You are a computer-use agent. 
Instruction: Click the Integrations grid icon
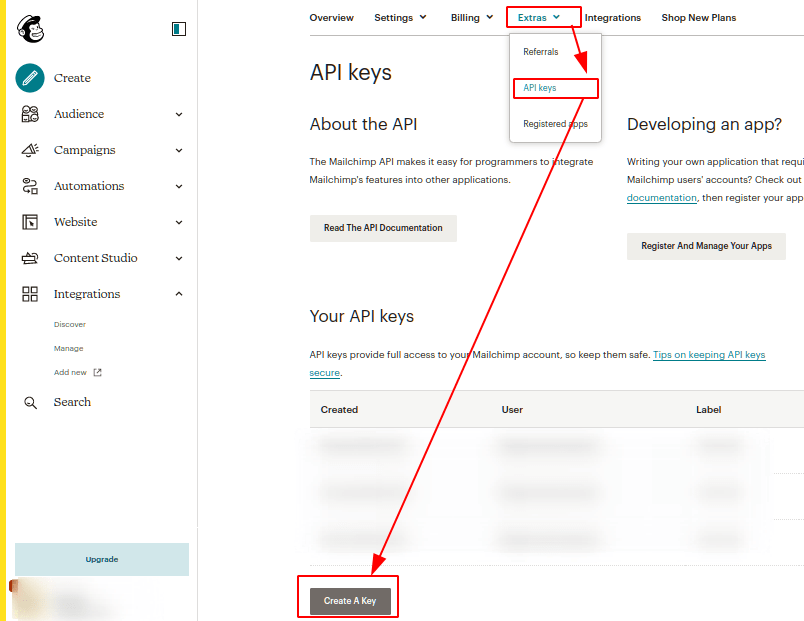point(30,294)
